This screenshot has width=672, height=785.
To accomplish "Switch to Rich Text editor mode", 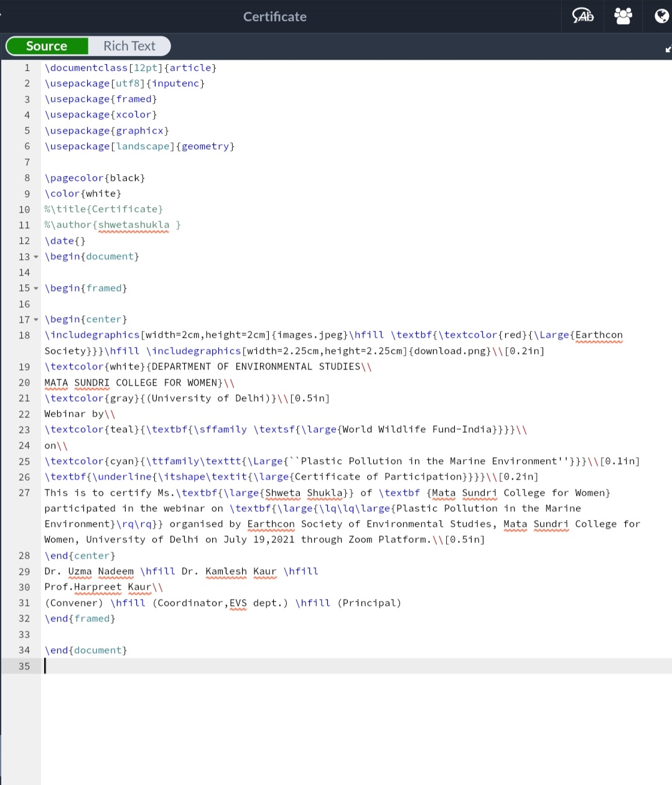I will click(129, 46).
